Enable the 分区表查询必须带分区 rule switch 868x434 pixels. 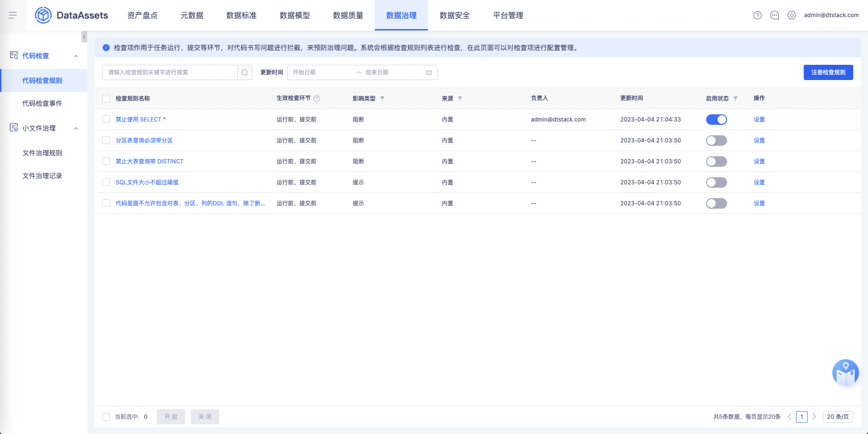pos(716,141)
